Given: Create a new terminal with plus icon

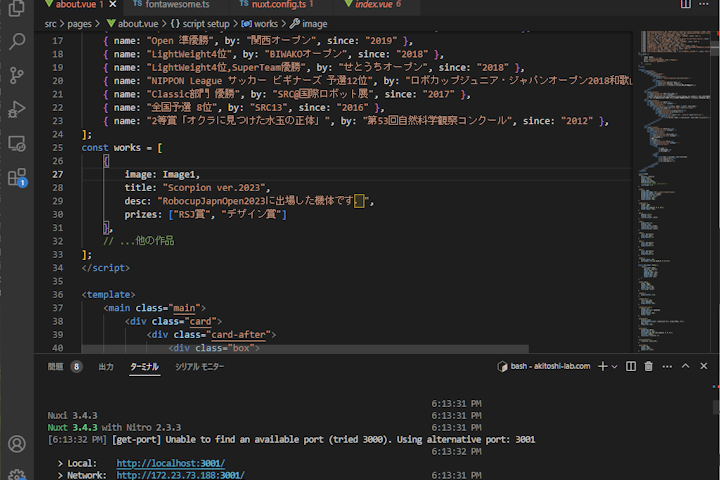Looking at the screenshot, I should tap(603, 366).
